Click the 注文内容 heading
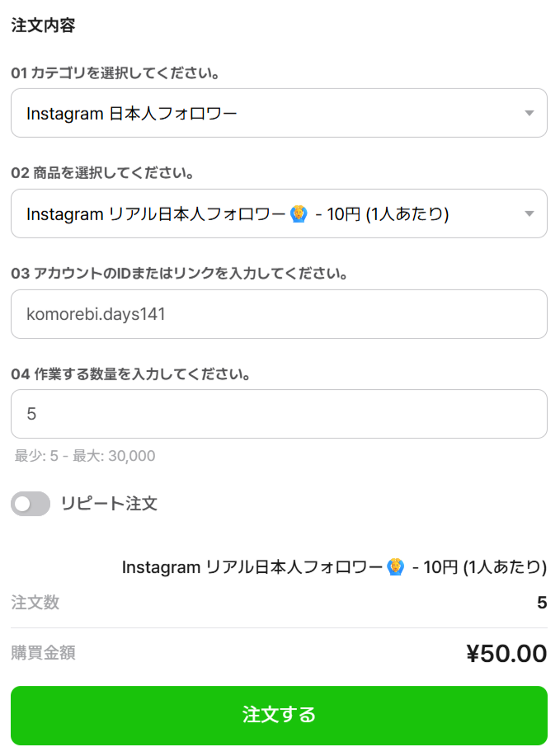 (x=43, y=26)
